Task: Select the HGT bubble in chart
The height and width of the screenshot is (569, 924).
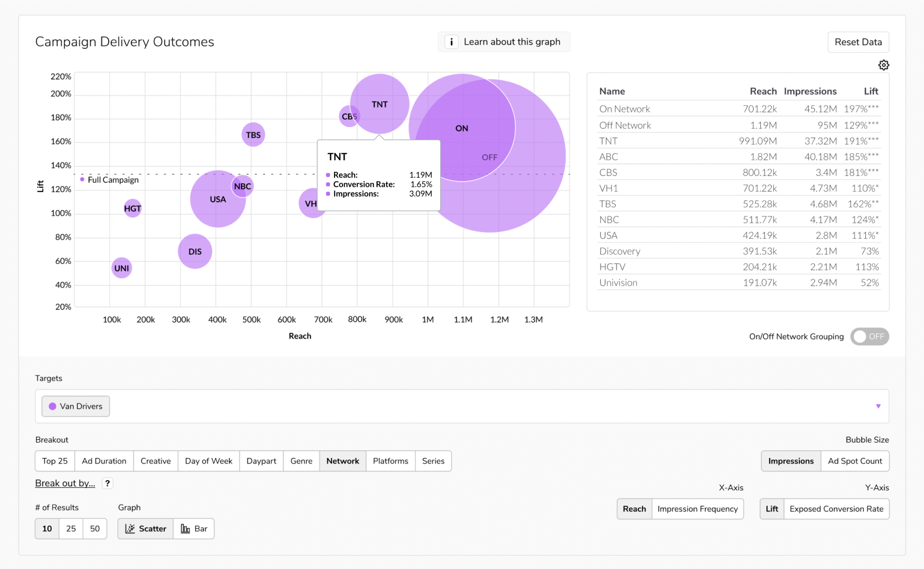Action: pos(132,208)
